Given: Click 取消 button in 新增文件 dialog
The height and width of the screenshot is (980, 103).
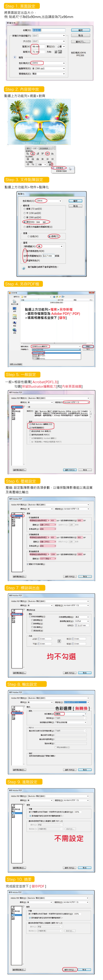Looking at the screenshot, I should tap(80, 35).
